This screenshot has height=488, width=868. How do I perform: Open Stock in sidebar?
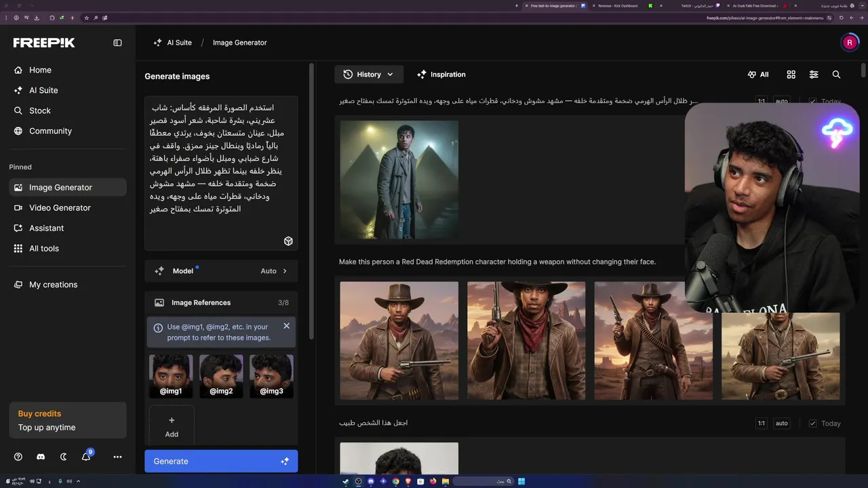tap(68, 110)
